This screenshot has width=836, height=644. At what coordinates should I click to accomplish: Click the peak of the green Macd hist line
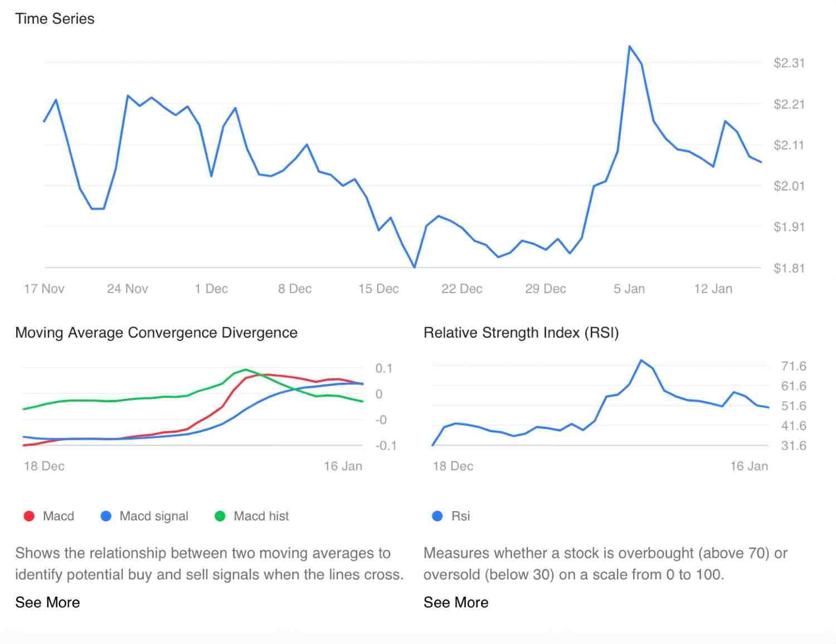pyautogui.click(x=246, y=369)
